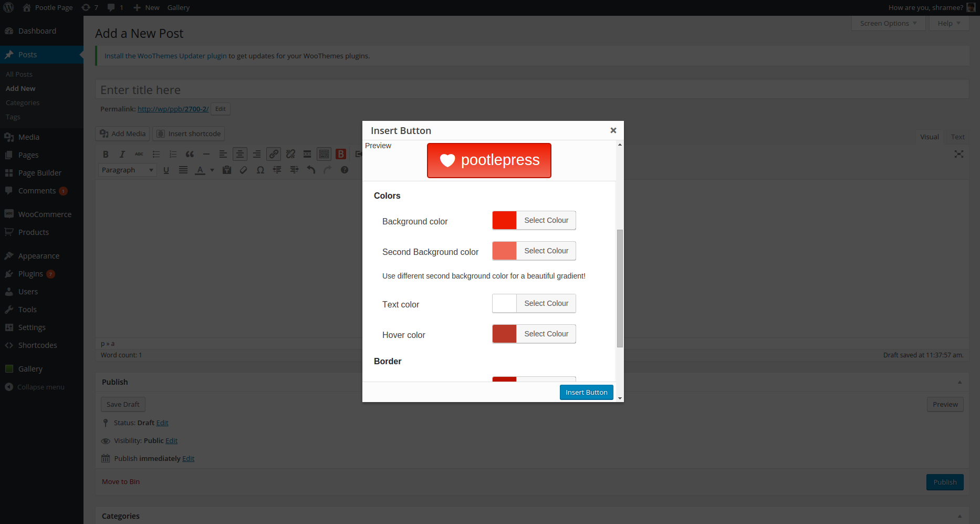Click the red B insert-button icon
980x524 pixels.
click(x=341, y=154)
